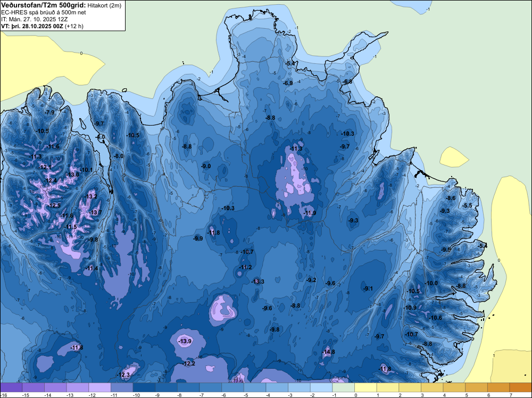Select the -13.2 temperature label
Viewport: 532px width, 398px height.
tap(90, 196)
